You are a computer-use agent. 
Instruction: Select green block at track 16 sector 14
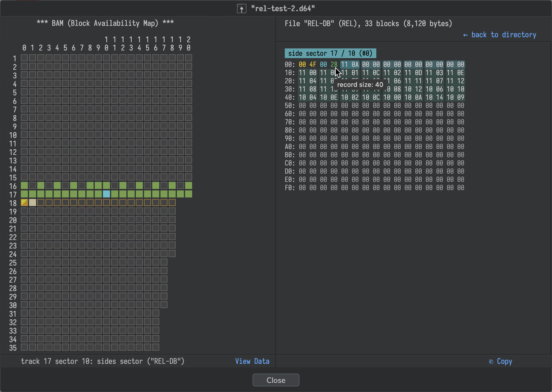click(139, 185)
